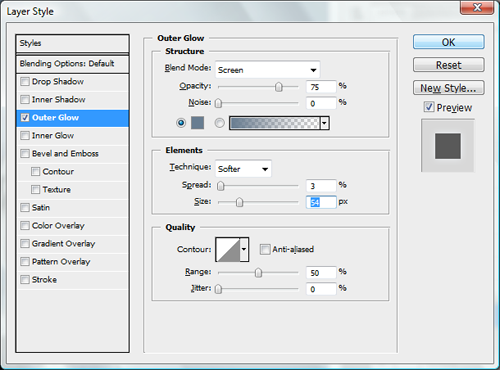Click the Spread slider handle
This screenshot has width=500, height=370.
pos(220,186)
